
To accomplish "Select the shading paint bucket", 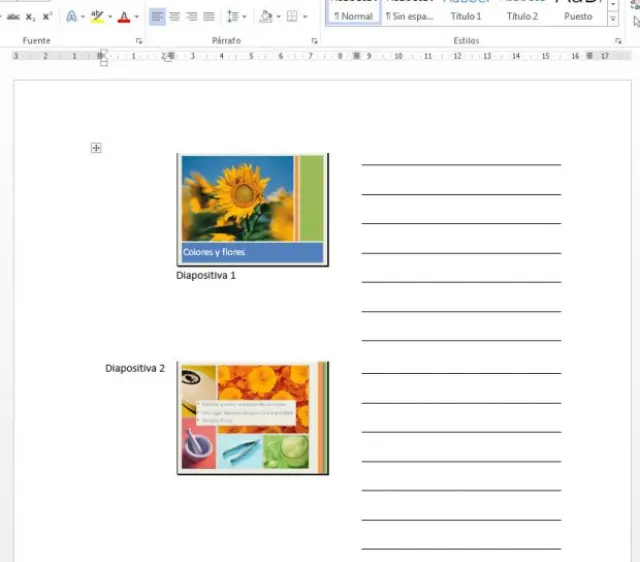I will point(264,17).
